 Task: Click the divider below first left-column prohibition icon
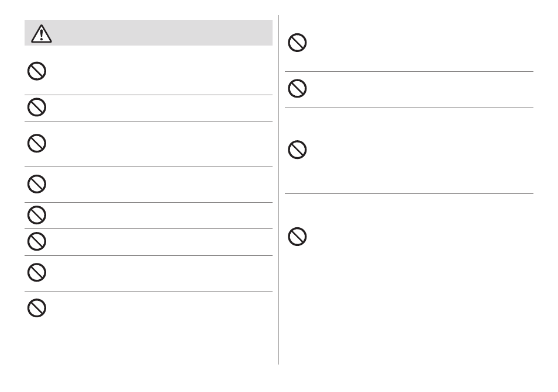coord(149,95)
